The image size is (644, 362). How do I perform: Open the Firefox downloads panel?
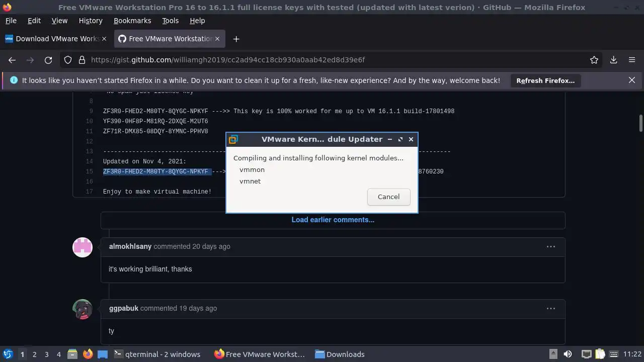[x=613, y=60]
